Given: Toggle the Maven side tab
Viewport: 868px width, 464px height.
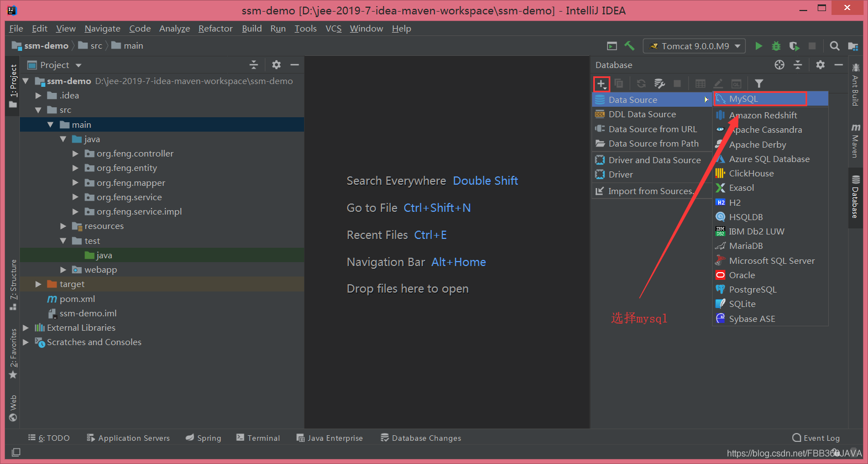Looking at the screenshot, I should (855, 141).
